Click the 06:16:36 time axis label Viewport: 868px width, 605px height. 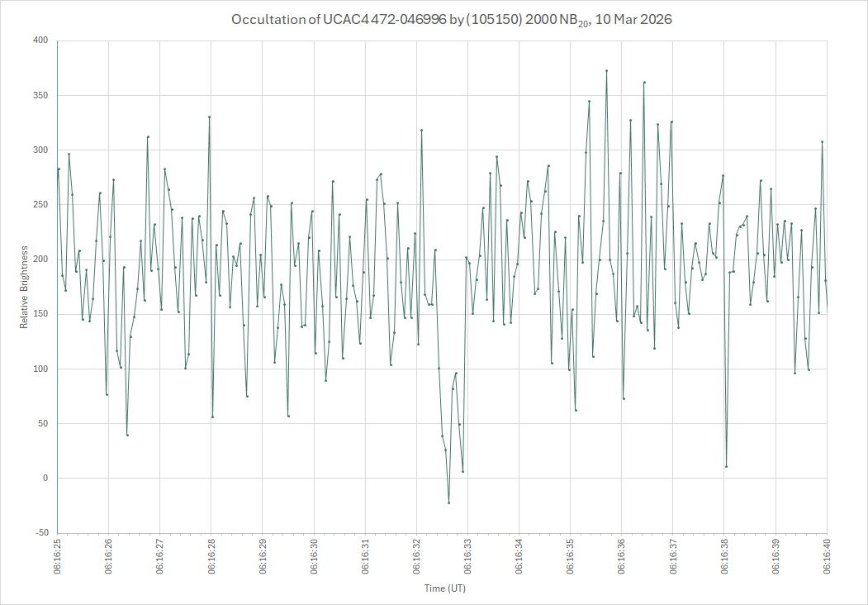click(622, 556)
